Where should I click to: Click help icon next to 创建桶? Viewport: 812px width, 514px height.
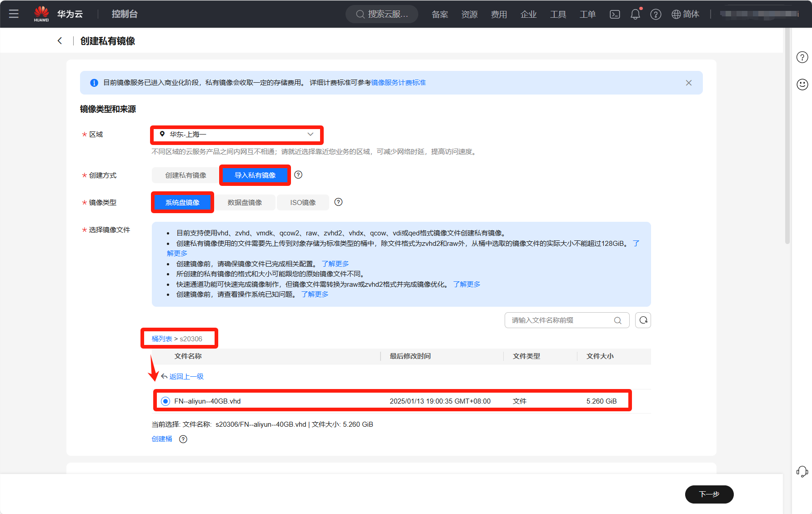(x=183, y=439)
